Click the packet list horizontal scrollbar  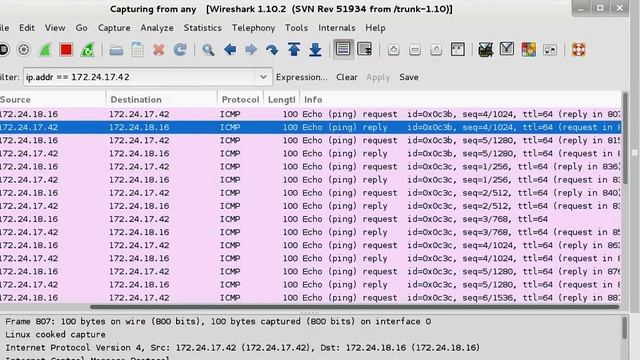[x=354, y=307]
